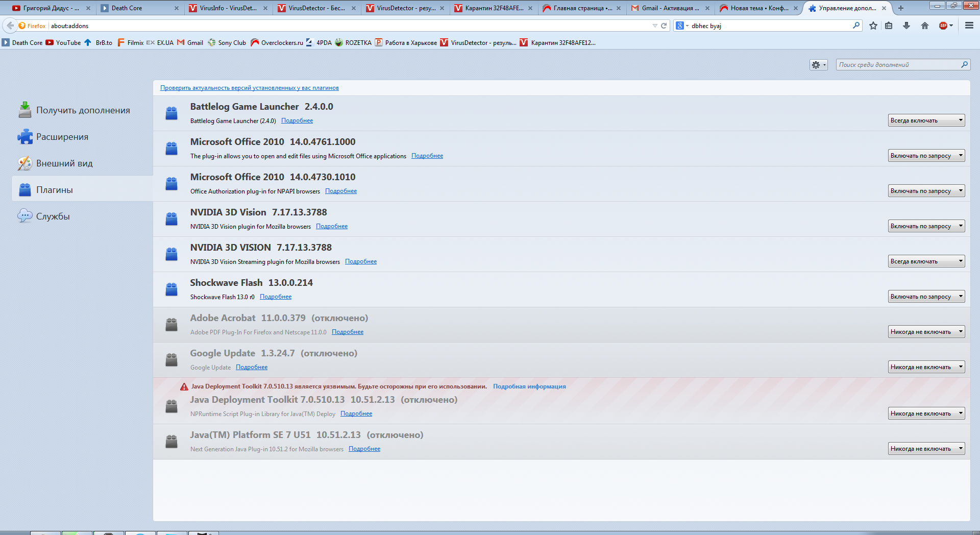Open the Firefox hamburger menu
The image size is (980, 535).
pyautogui.click(x=969, y=26)
